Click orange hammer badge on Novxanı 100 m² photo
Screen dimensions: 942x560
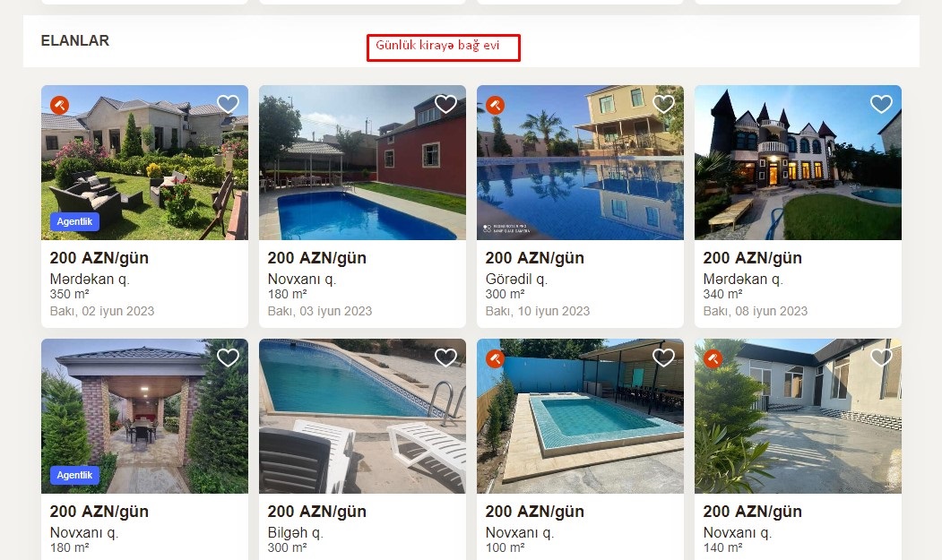pyautogui.click(x=495, y=358)
